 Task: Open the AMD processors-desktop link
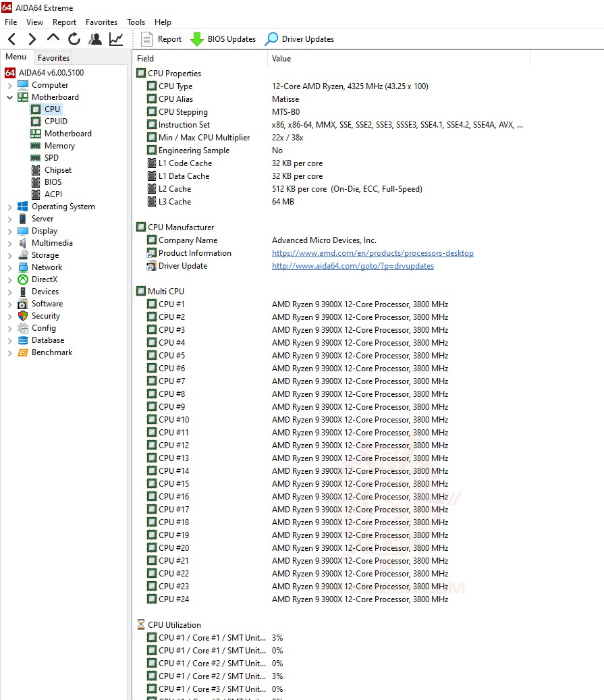(373, 253)
